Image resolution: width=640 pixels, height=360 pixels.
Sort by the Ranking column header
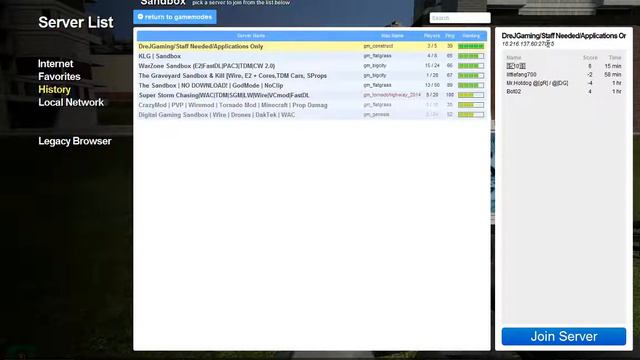[x=471, y=36]
